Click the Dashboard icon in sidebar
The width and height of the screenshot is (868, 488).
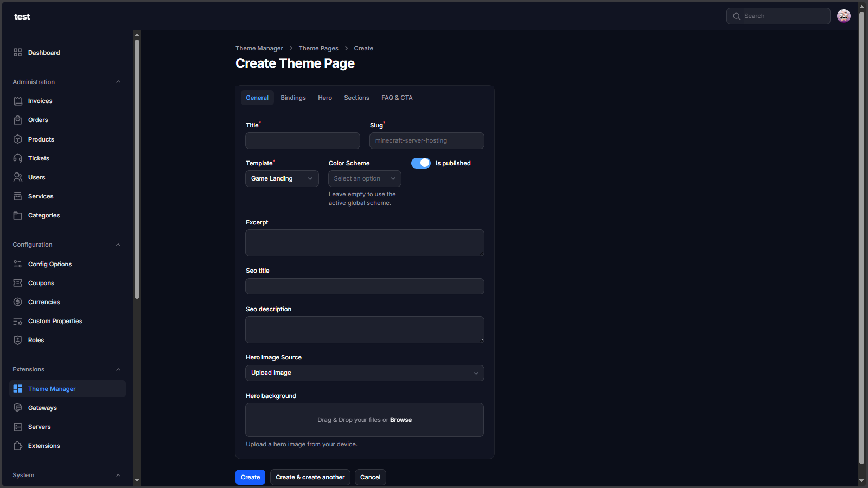coord(17,53)
